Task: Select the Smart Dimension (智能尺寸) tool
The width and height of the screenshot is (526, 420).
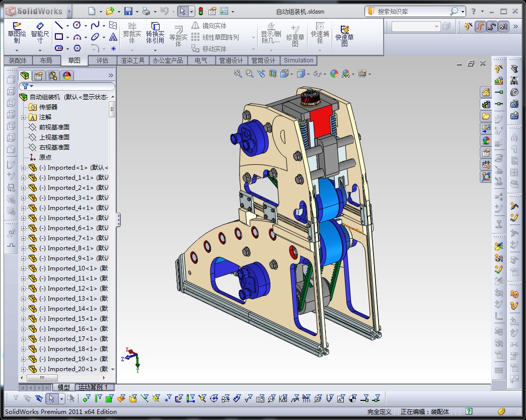Action: click(x=40, y=33)
